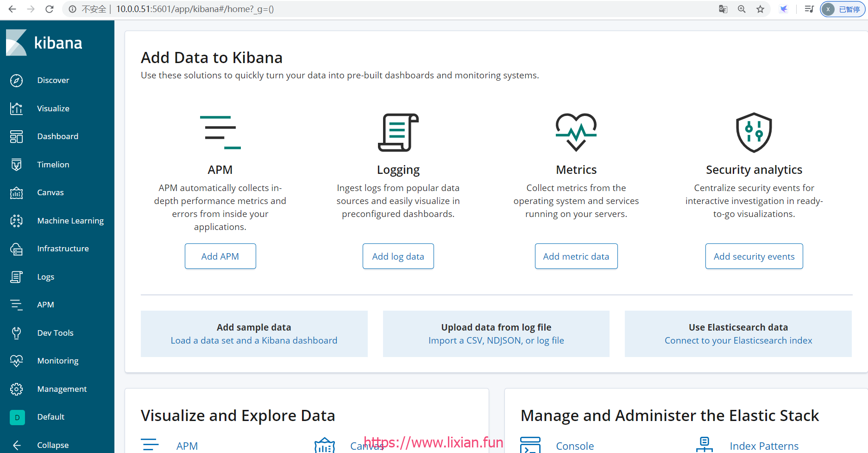Click 'Manage and Administer the Elastic Stack' heading
Image resolution: width=868 pixels, height=453 pixels.
click(x=670, y=415)
